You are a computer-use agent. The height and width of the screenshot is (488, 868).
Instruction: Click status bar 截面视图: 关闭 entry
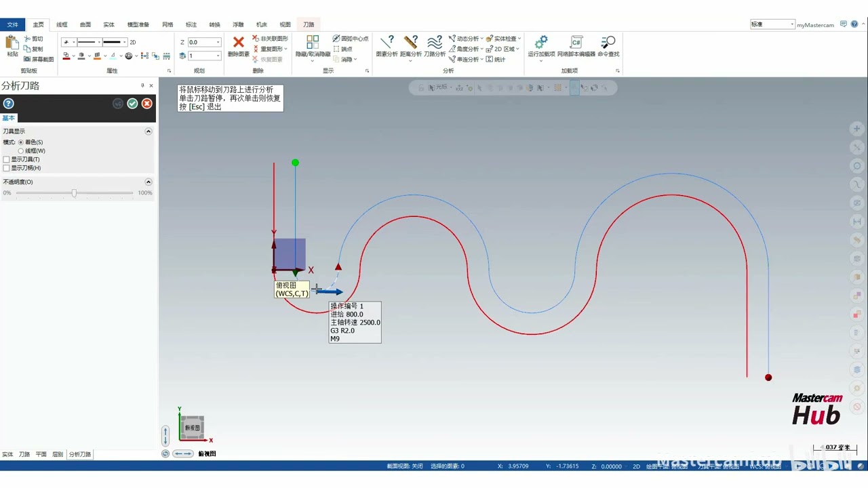[x=405, y=466]
